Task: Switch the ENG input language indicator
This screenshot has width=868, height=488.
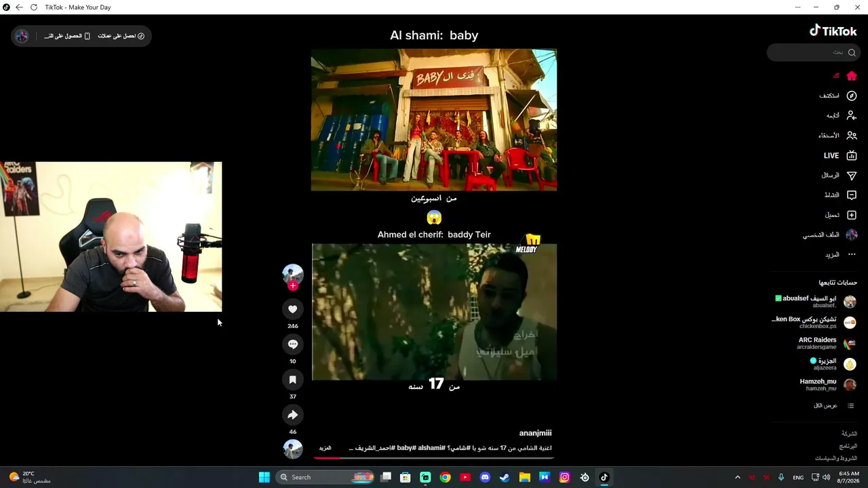Action: [798, 477]
